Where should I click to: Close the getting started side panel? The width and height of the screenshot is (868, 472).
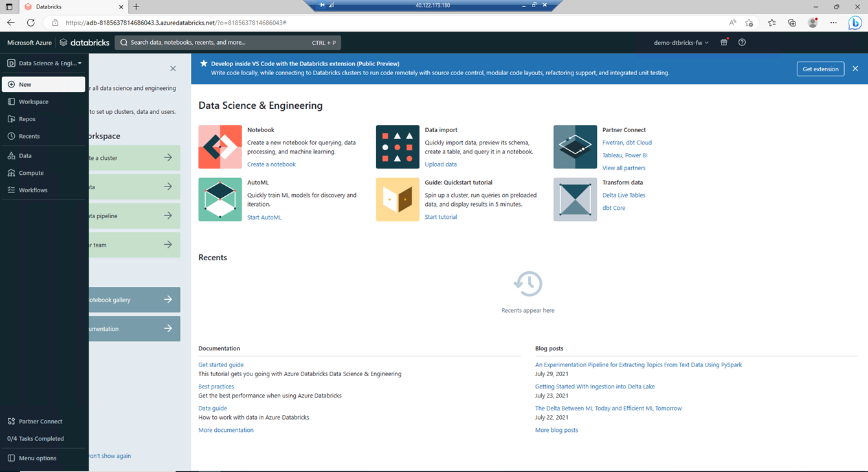click(x=173, y=69)
